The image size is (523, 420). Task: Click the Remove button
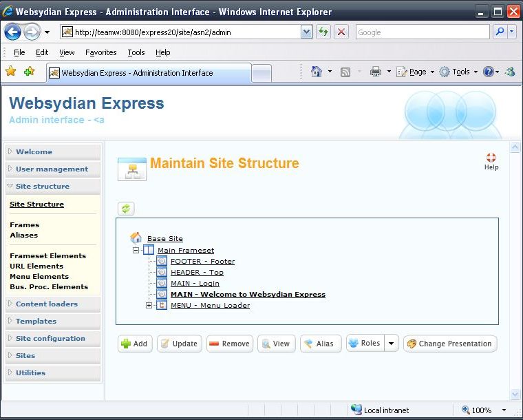pyautogui.click(x=230, y=344)
